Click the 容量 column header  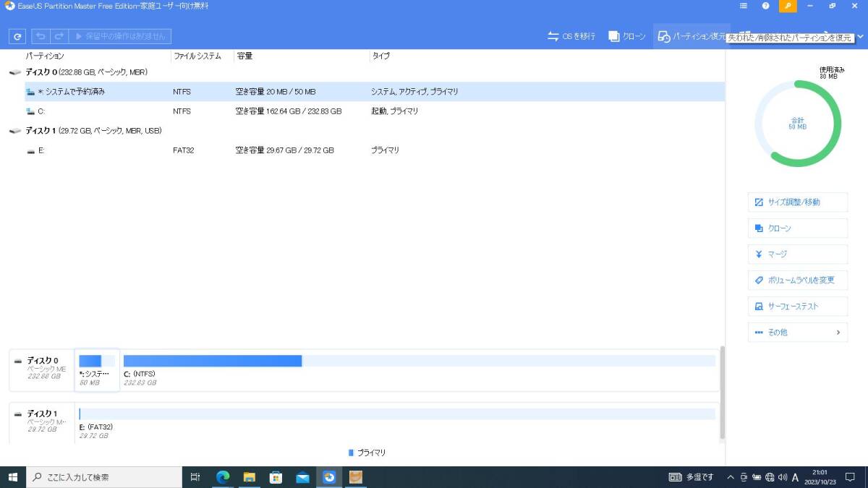244,56
